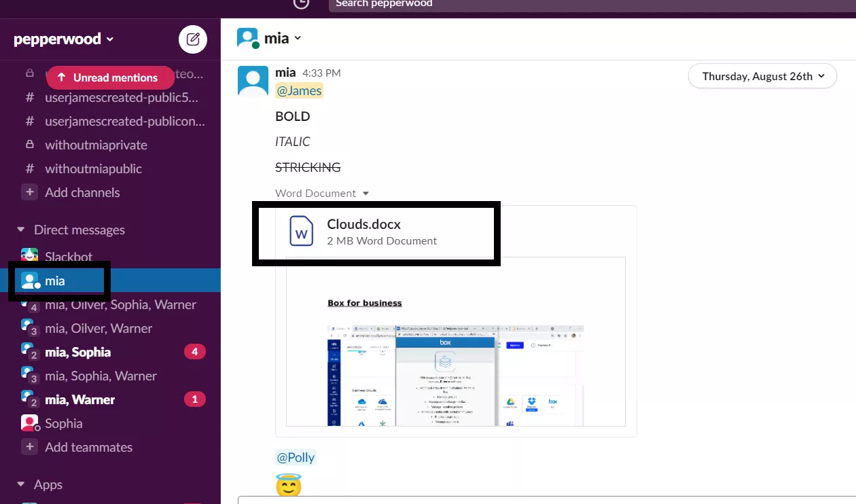Collapse the Direct messages section
Viewport: 856px width, 504px height.
click(x=20, y=230)
